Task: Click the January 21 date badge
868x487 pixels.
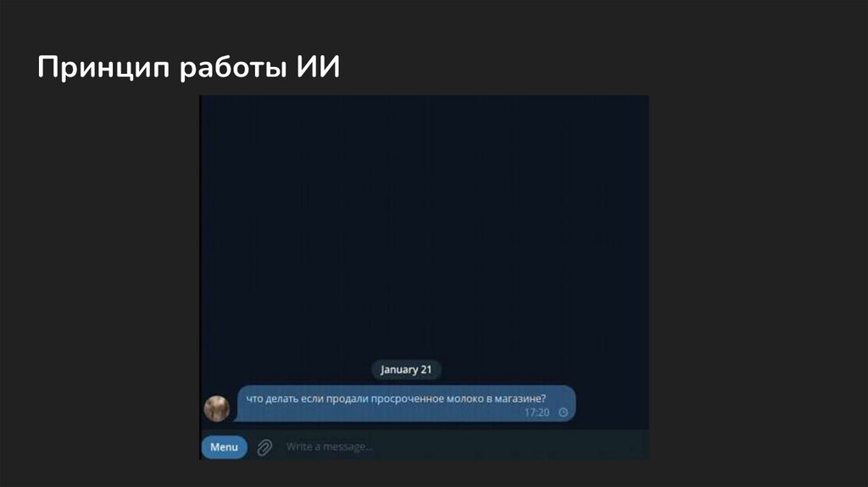Action: [406, 370]
